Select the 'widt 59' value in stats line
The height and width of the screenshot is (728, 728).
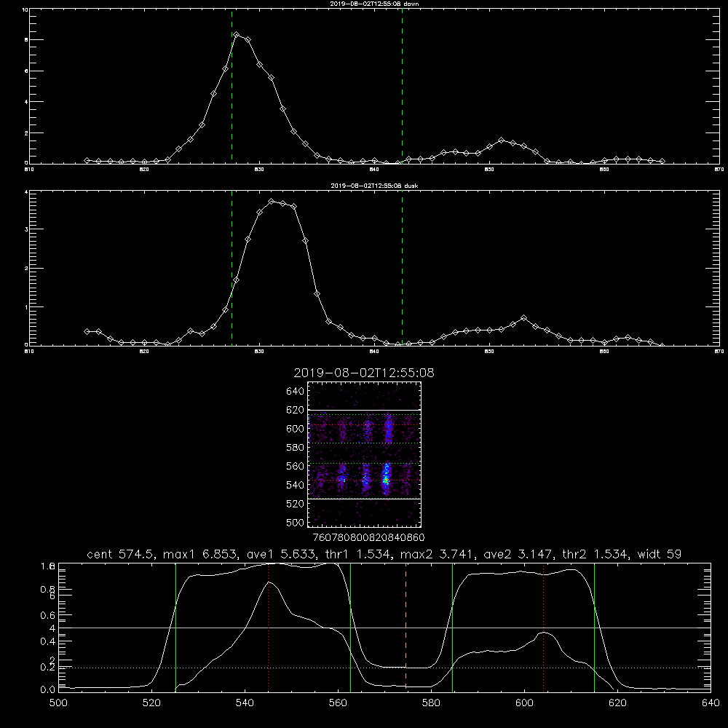click(660, 554)
